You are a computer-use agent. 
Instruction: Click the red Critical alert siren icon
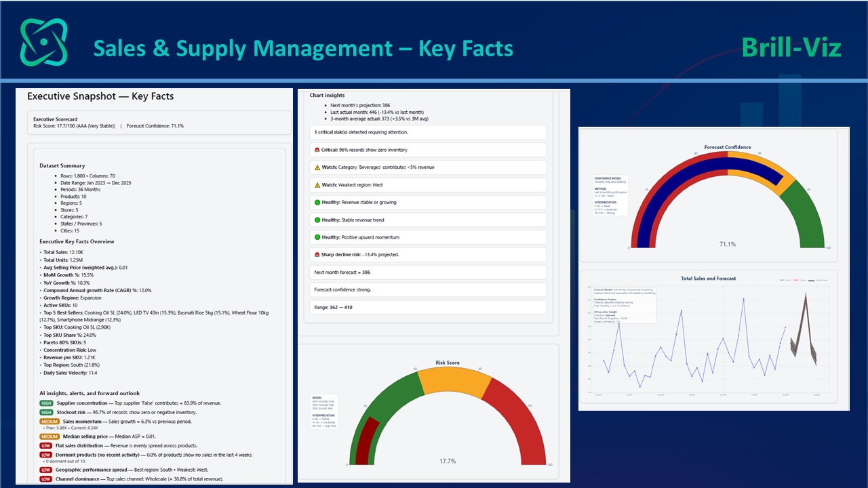point(317,150)
